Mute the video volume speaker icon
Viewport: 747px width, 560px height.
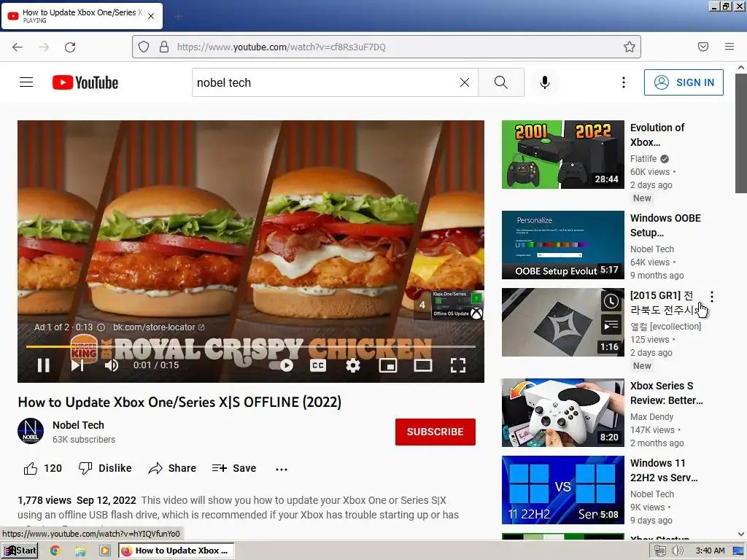tap(112, 365)
